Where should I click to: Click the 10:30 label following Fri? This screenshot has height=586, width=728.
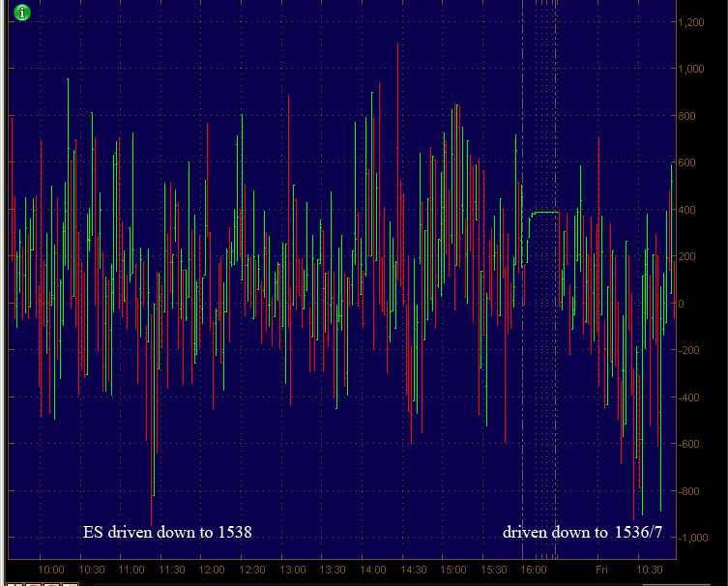[x=649, y=570]
